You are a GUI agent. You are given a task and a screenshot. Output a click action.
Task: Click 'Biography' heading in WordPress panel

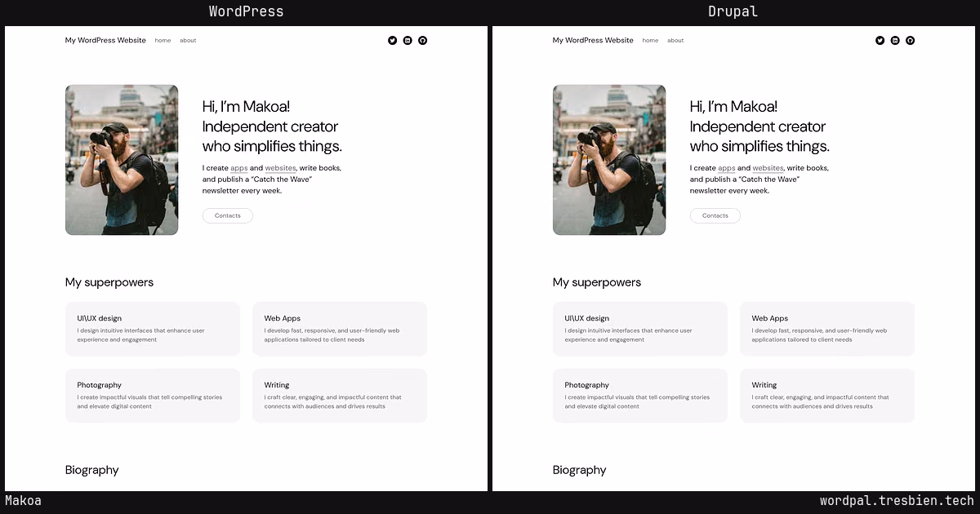(92, 470)
